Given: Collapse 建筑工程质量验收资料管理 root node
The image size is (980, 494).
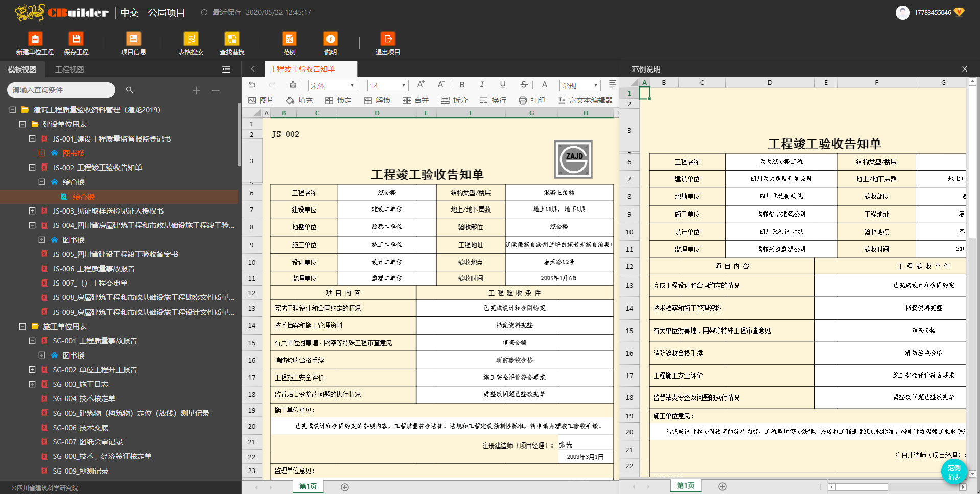Looking at the screenshot, I should (x=13, y=110).
